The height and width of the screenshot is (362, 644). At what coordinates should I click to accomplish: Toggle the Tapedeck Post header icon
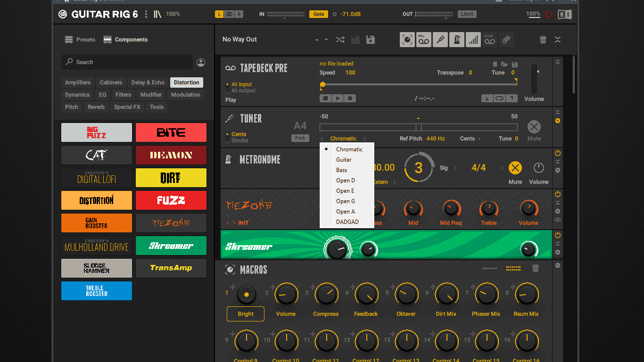[x=490, y=40]
